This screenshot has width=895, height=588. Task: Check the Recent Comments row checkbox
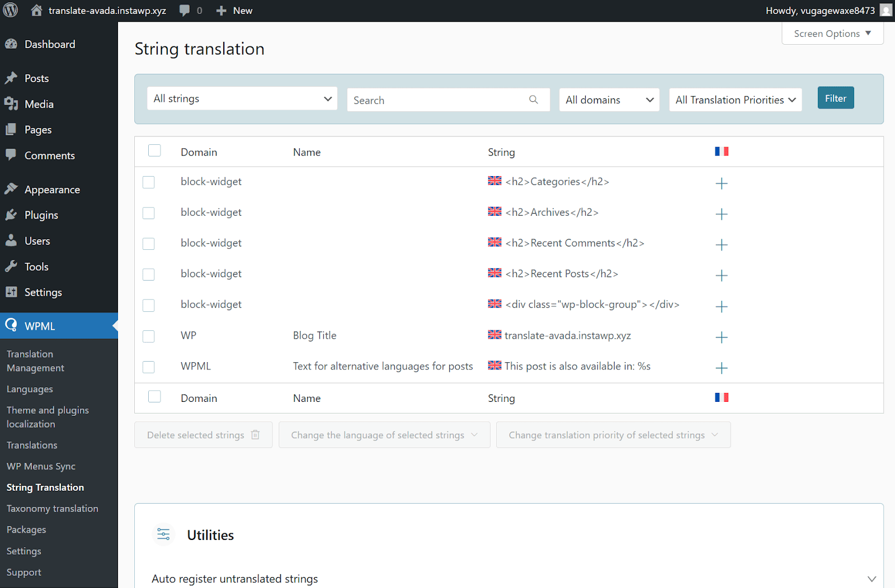tap(148, 244)
